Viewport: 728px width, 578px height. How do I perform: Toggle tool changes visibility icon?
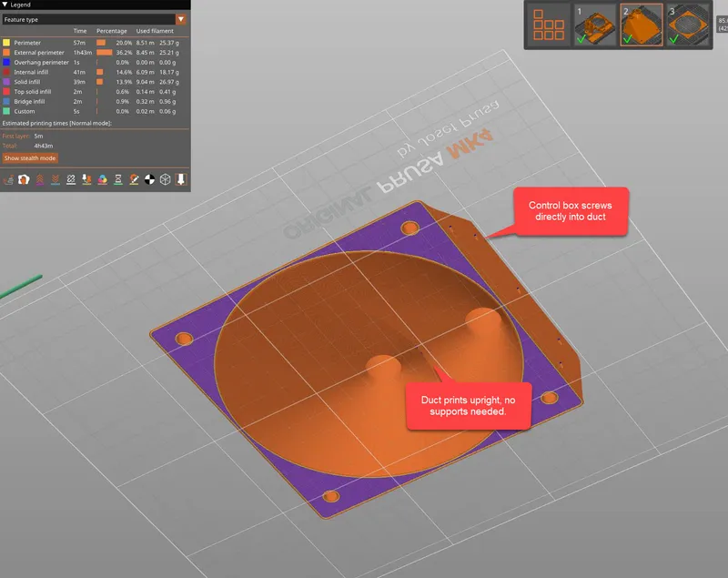[86, 179]
